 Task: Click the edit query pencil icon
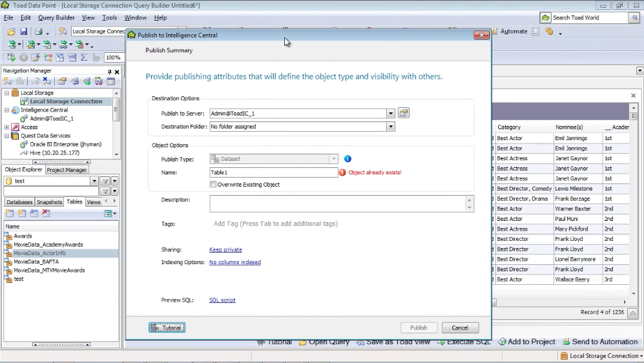pos(36,57)
